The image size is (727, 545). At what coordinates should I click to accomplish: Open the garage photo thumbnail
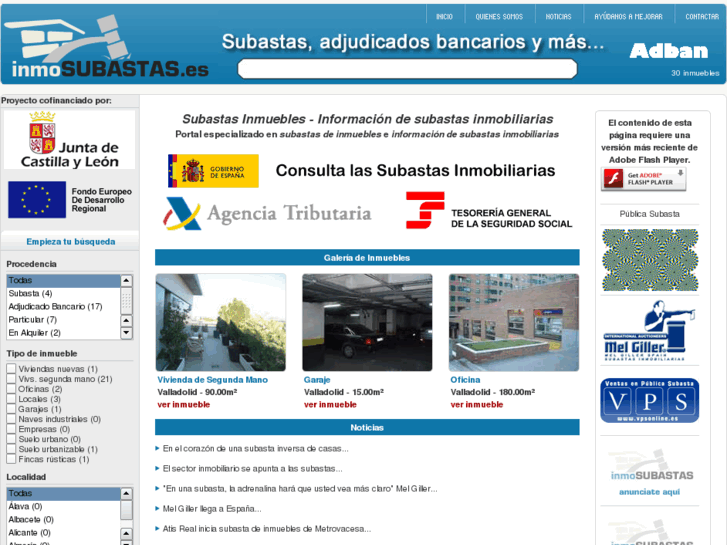point(367,322)
